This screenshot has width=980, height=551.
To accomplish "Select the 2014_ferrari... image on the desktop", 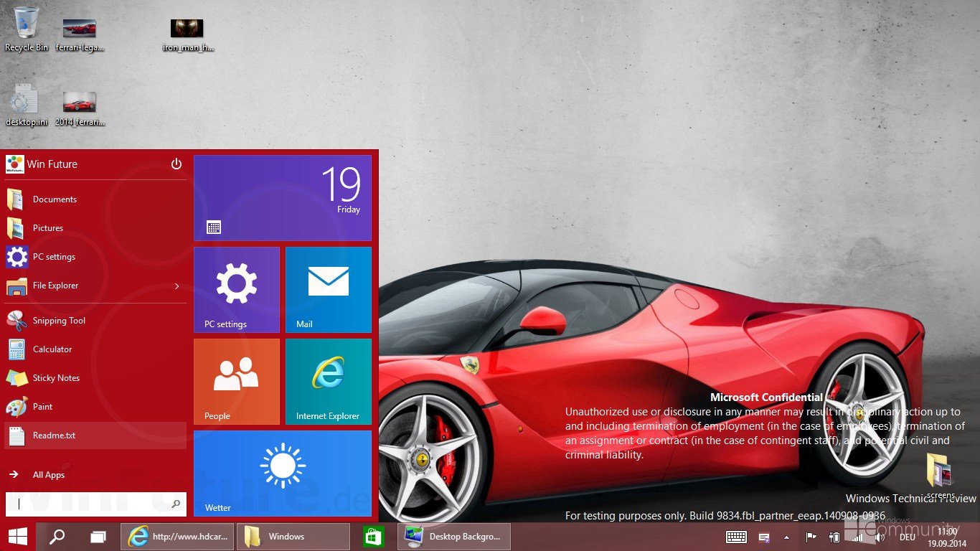I will click(80, 108).
